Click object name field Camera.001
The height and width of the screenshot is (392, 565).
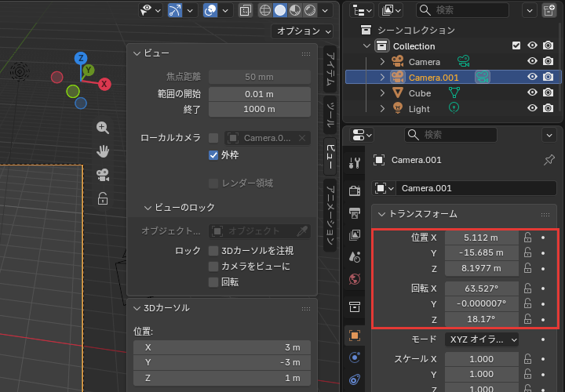tap(476, 188)
